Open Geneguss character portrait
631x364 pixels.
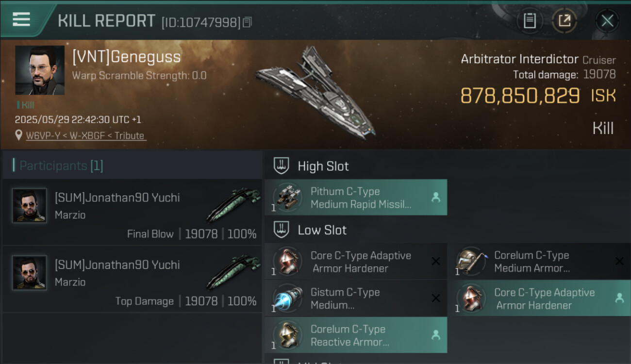(40, 70)
